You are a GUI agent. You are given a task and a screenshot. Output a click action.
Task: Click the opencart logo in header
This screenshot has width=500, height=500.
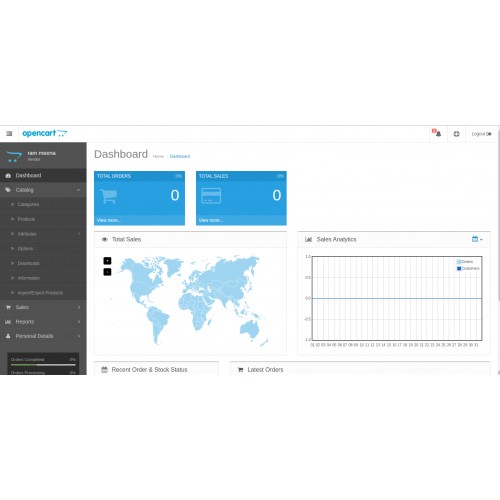[45, 133]
